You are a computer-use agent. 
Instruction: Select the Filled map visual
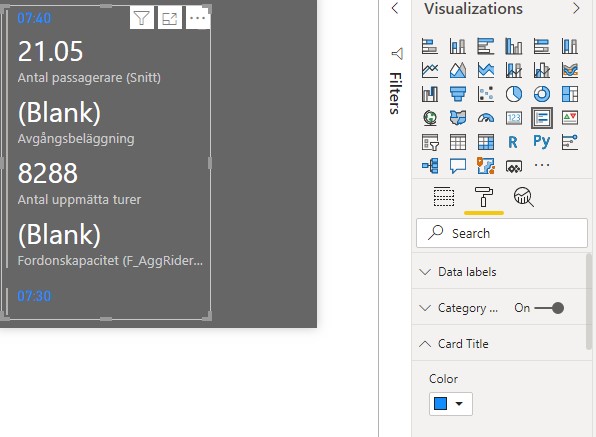tap(458, 118)
